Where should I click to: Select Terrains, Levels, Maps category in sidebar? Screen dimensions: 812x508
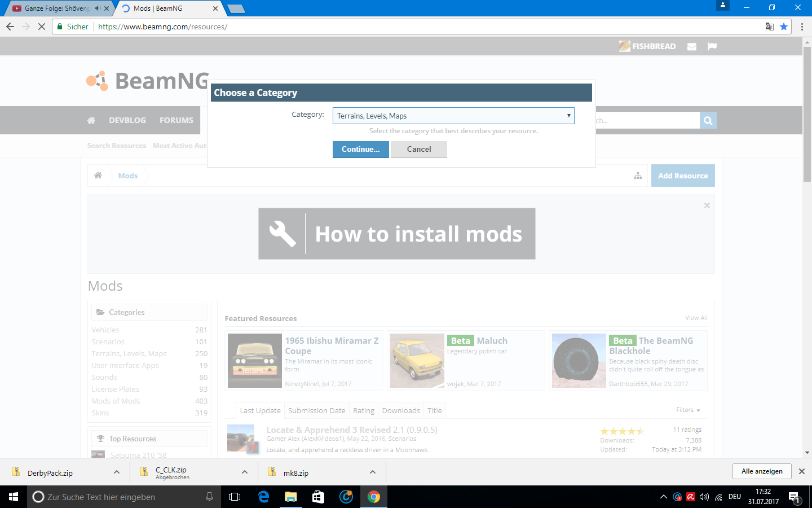129,353
